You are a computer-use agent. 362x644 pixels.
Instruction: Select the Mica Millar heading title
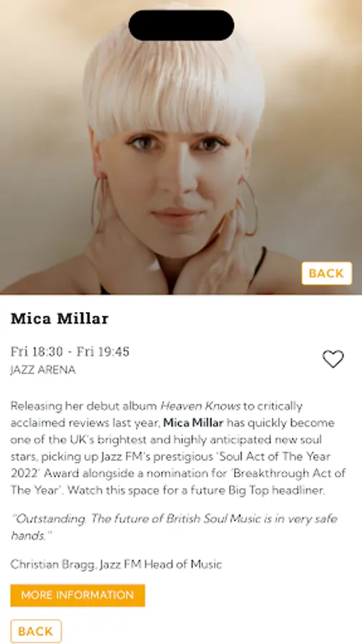point(59,318)
